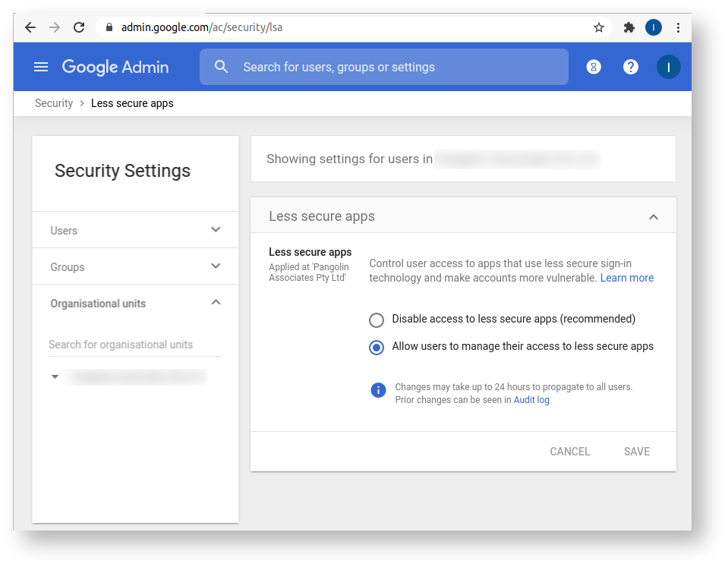Viewport: 728px width, 567px height.
Task: Open the browser extensions puzzle icon
Action: (x=629, y=27)
